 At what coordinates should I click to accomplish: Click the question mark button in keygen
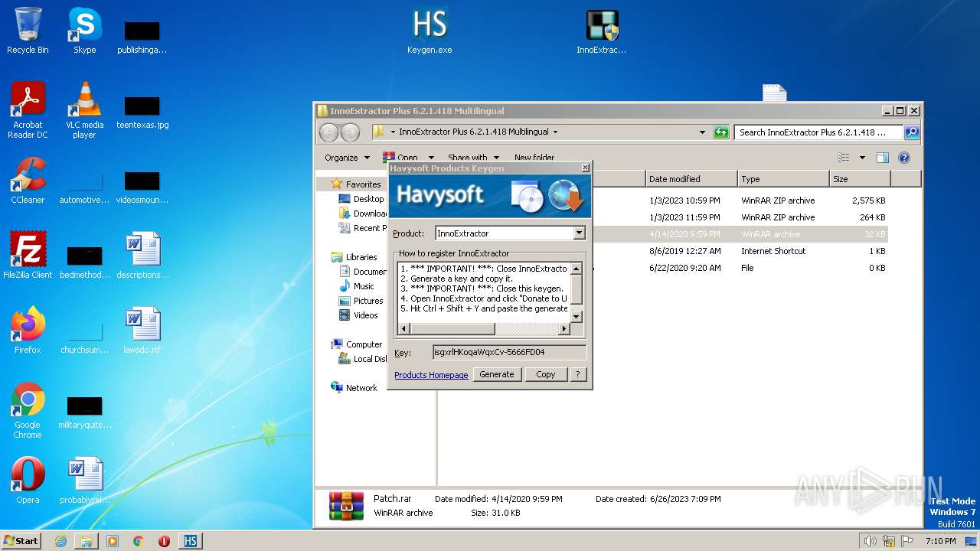[x=578, y=374]
